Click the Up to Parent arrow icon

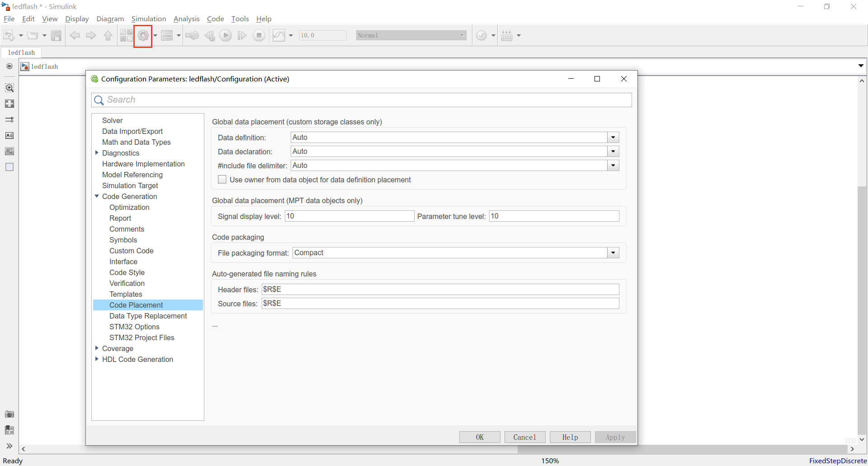pos(108,35)
